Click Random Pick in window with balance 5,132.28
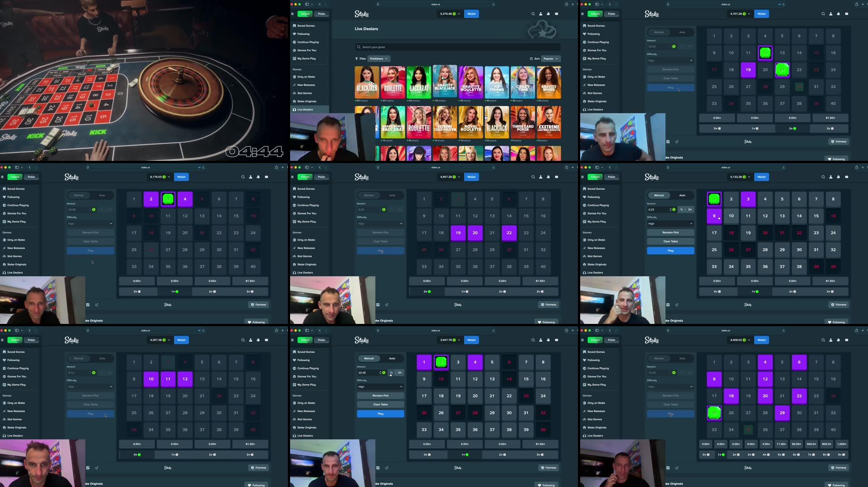The height and width of the screenshot is (487, 868). (671, 232)
